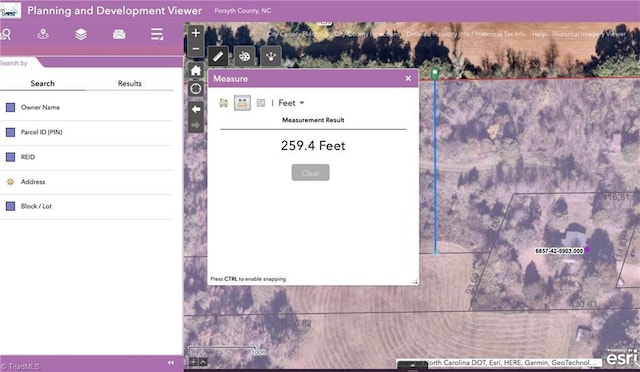The image size is (640, 372).
Task: Open the search widget magnifier icon
Action: 6,35
